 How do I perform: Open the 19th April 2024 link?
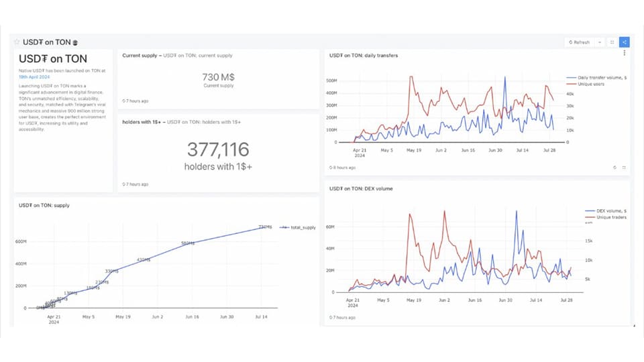[x=34, y=76]
